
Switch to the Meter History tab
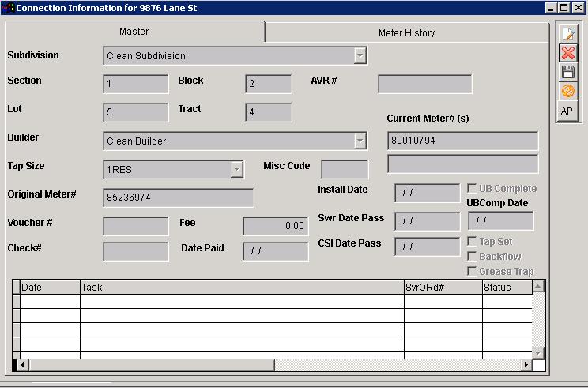[406, 32]
